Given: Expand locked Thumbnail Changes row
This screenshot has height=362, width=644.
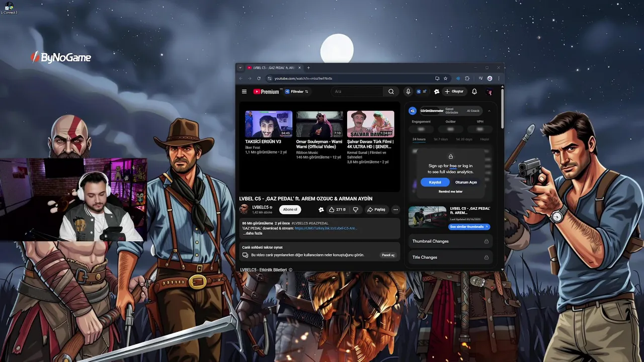Looking at the screenshot, I should [x=450, y=241].
